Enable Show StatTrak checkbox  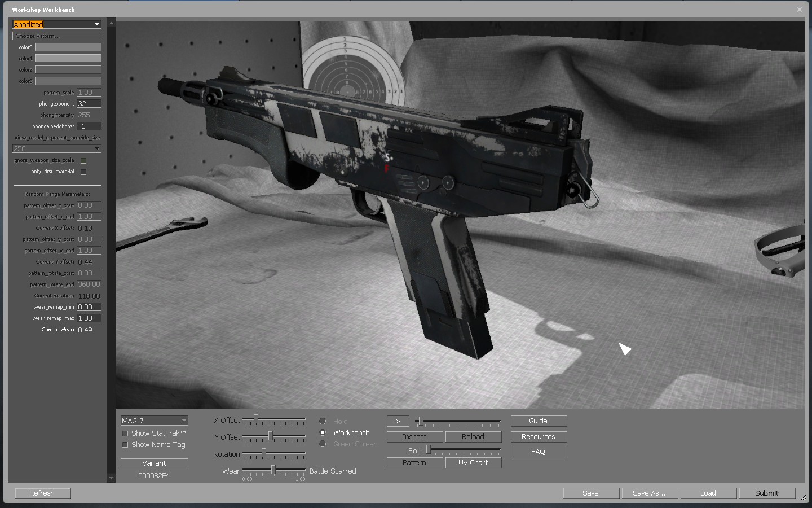click(x=125, y=433)
